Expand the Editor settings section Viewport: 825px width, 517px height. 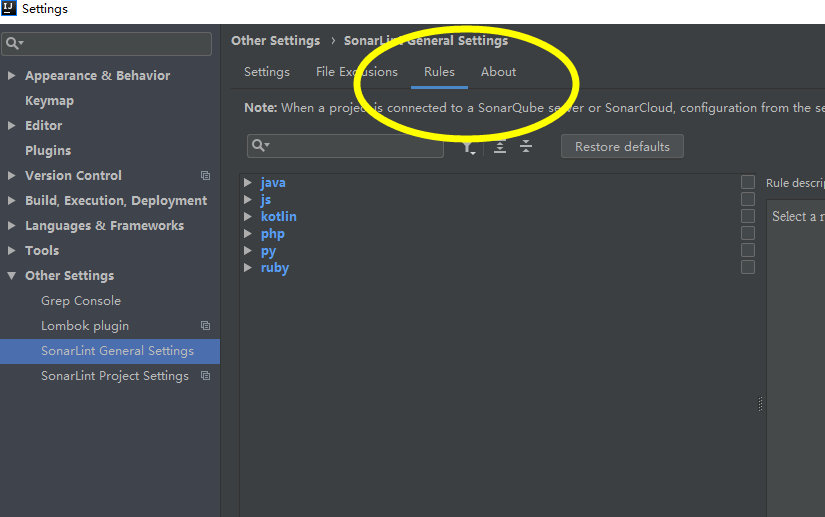click(12, 125)
